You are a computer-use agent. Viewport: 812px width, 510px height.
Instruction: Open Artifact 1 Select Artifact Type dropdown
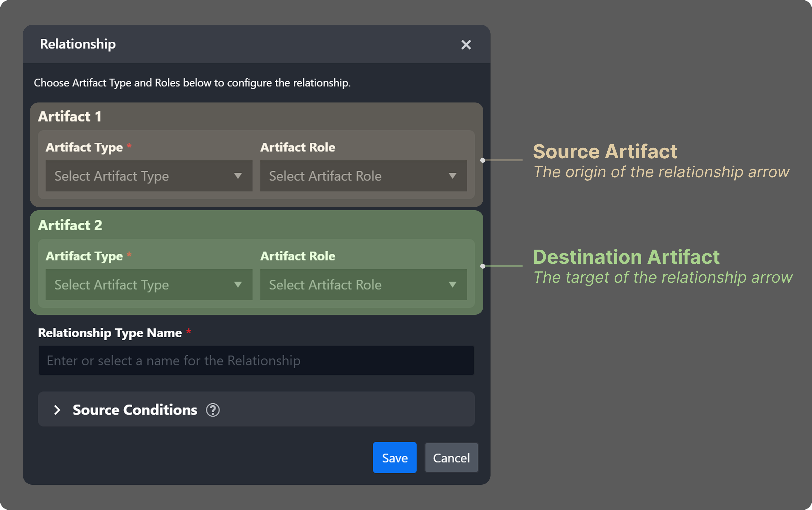click(149, 176)
